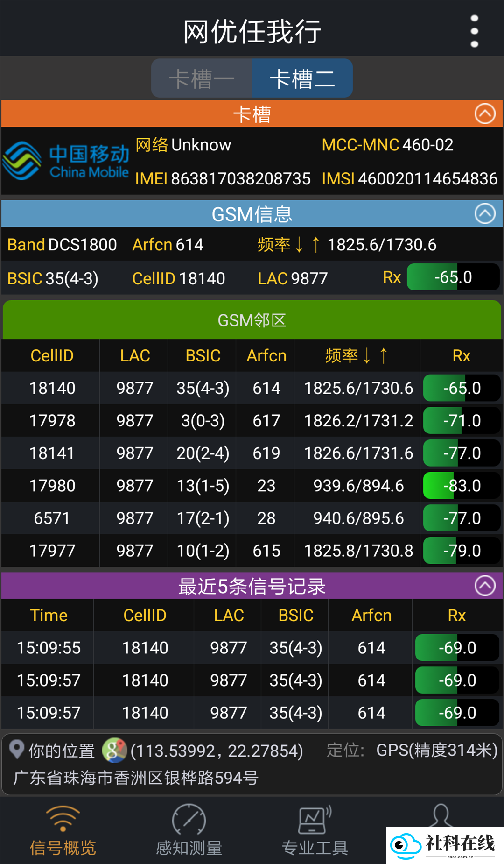Tap the 网络 Unknow network status

coord(183,145)
